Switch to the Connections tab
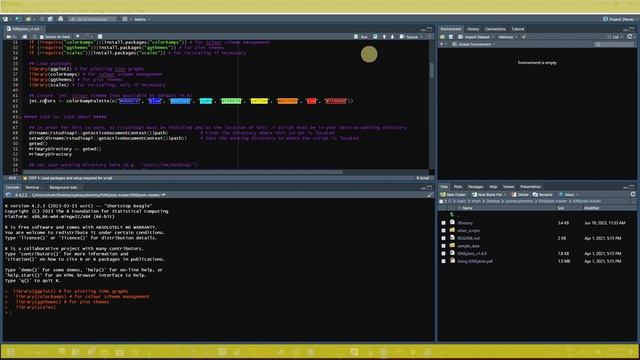 (x=495, y=29)
